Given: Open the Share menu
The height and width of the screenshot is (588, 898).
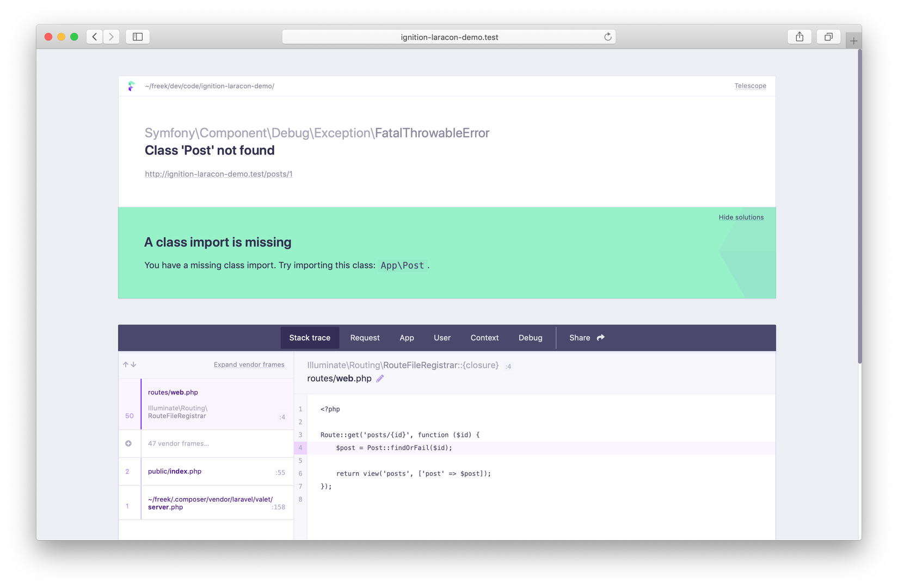Looking at the screenshot, I should 587,338.
